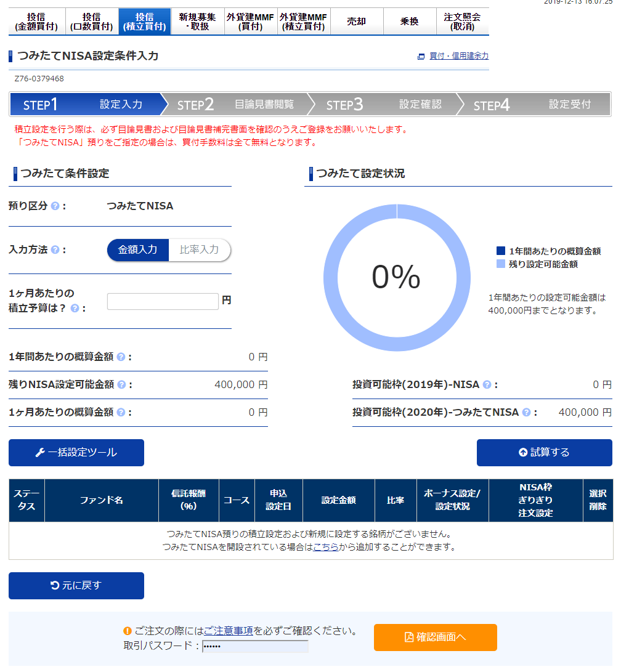Switch to 比率入力 input method
Viewport: 621px width, 672px height.
click(x=199, y=250)
